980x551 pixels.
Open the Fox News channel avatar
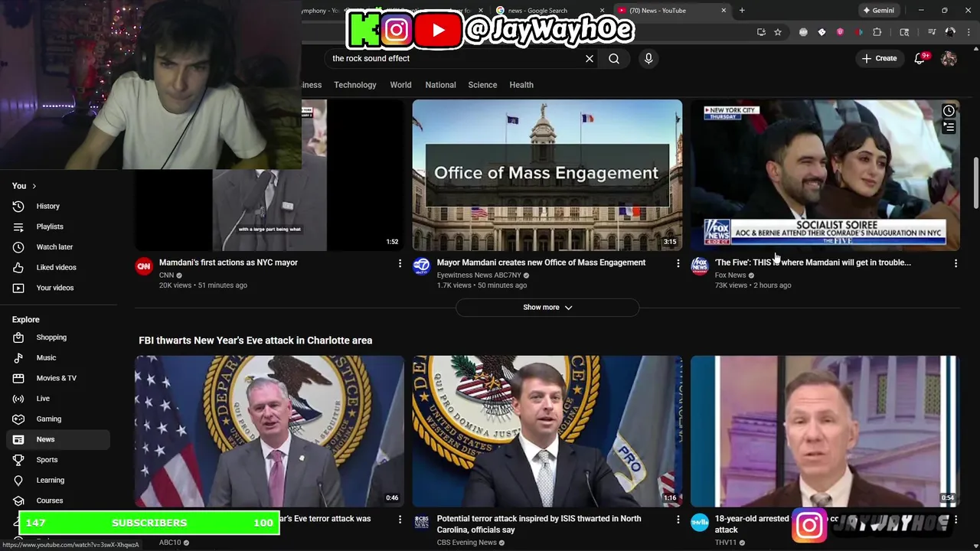coord(700,266)
